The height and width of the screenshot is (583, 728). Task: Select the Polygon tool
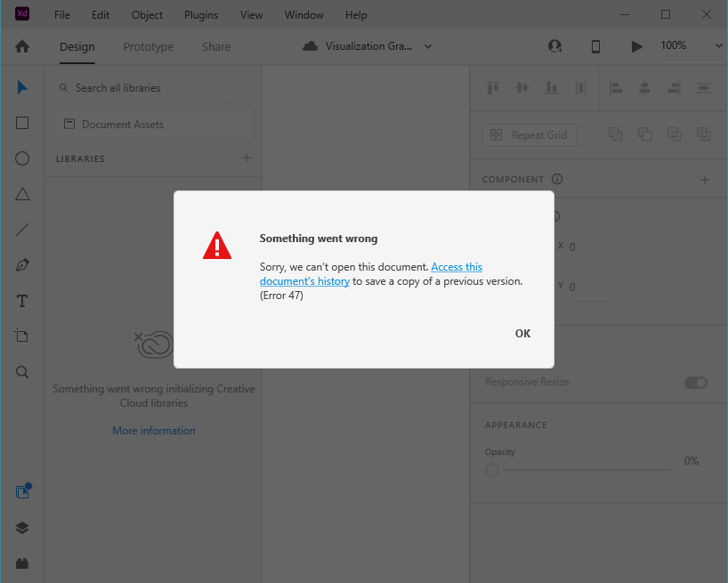coord(21,194)
